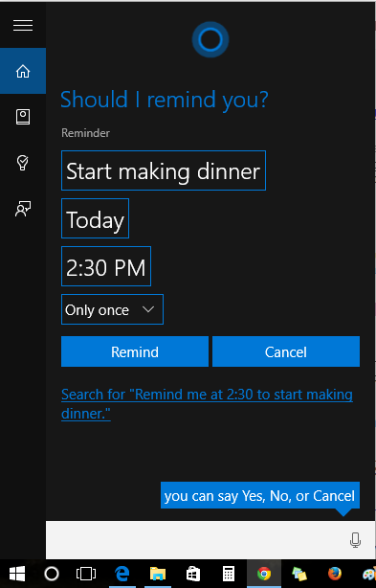This screenshot has height=588, width=376.
Task: Open File Explorer from taskbar
Action: point(158,574)
